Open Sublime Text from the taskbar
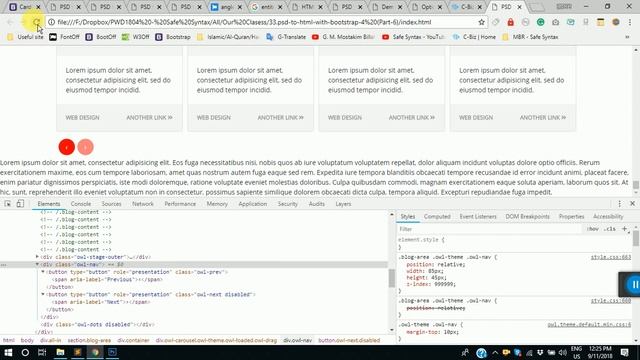Image resolution: width=640 pixels, height=360 pixels. (x=78, y=352)
